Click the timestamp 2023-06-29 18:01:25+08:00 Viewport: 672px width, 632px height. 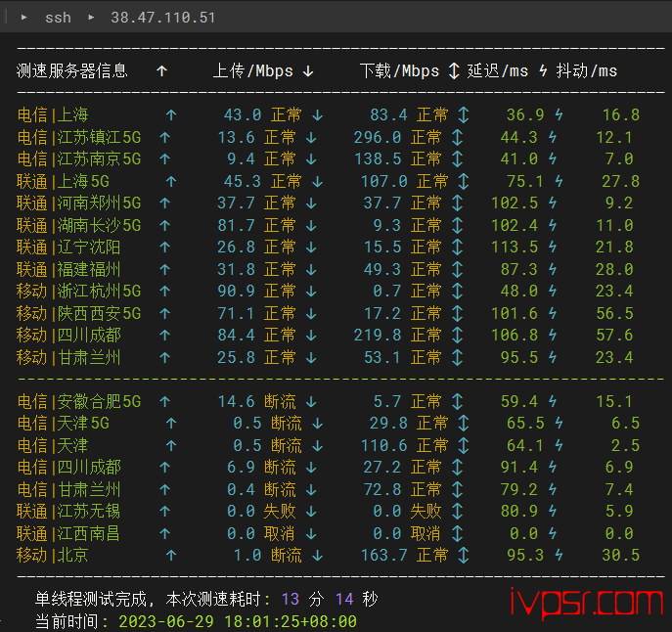click(238, 621)
